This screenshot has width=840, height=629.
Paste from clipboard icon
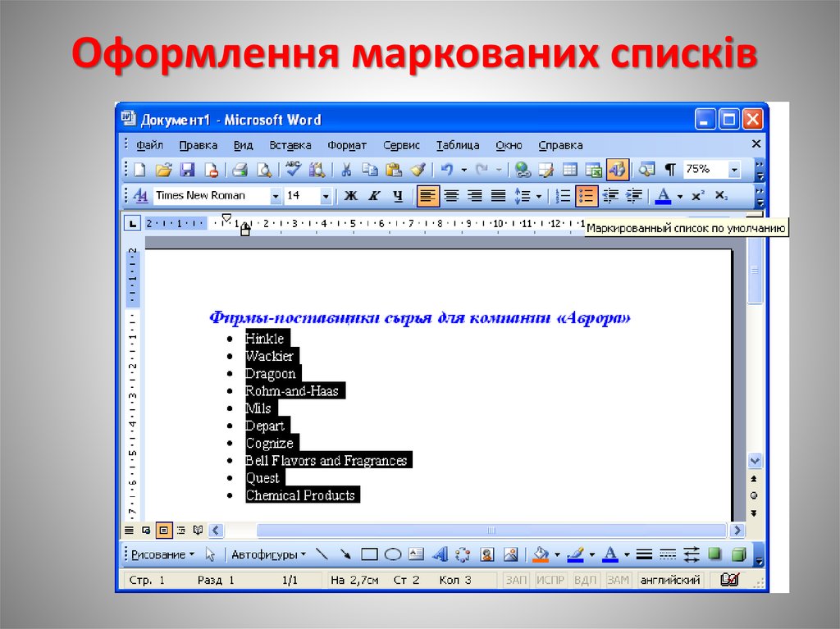[394, 170]
